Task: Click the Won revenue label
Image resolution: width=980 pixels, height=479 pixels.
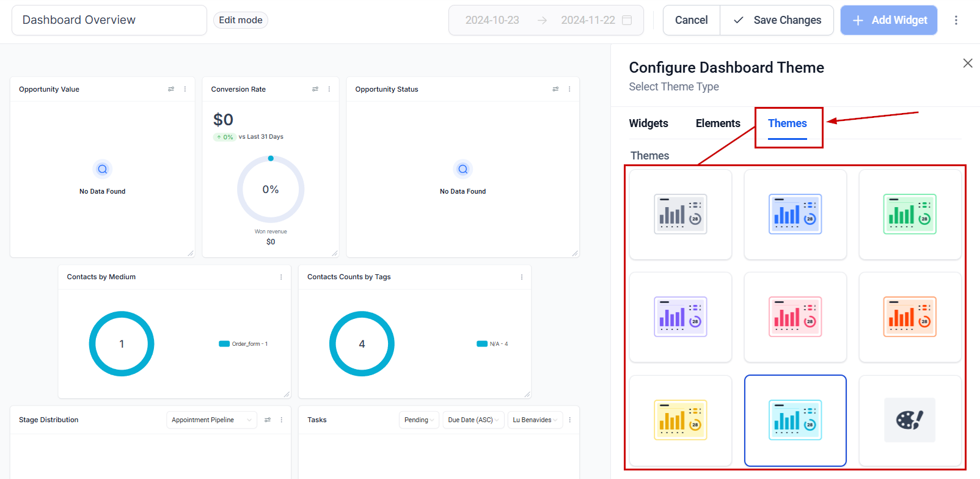Action: pyautogui.click(x=271, y=232)
